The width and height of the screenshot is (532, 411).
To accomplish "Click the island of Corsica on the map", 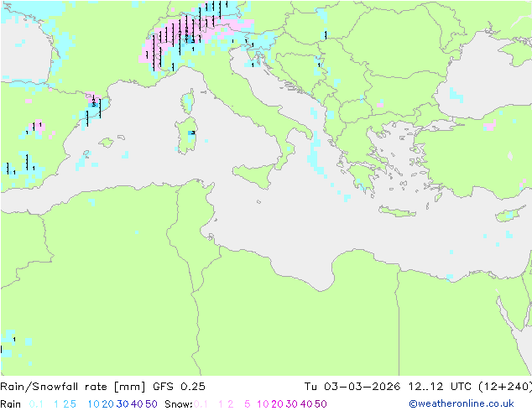I will tap(188, 101).
